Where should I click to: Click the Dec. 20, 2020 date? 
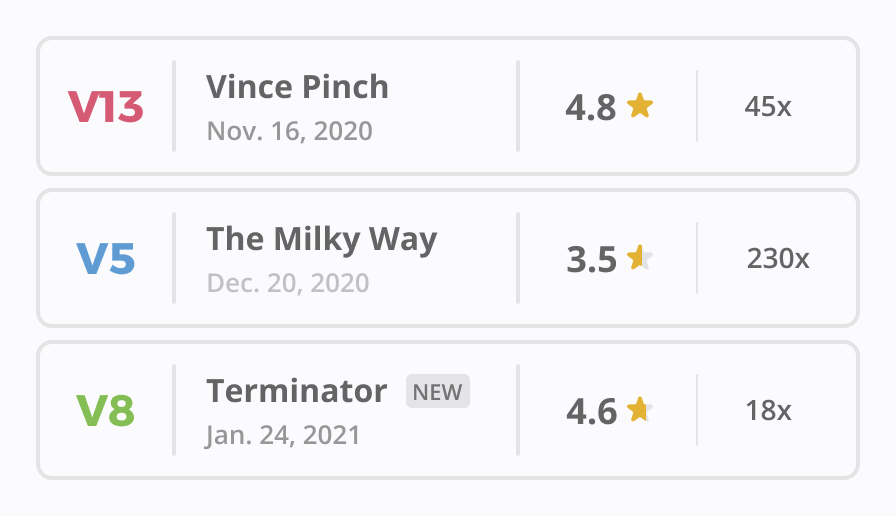(288, 283)
